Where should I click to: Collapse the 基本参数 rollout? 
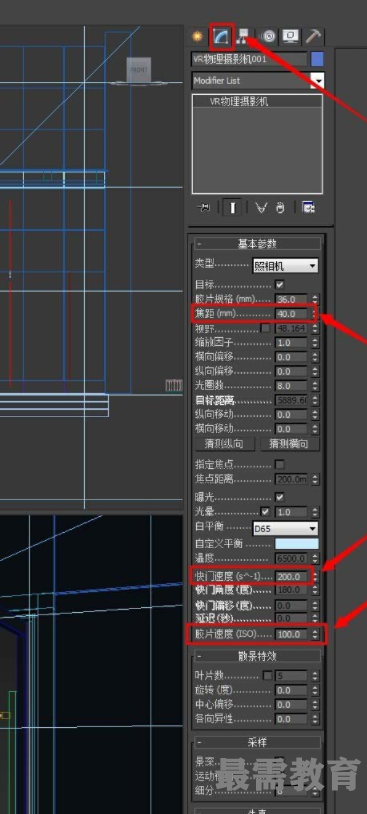pos(258,243)
